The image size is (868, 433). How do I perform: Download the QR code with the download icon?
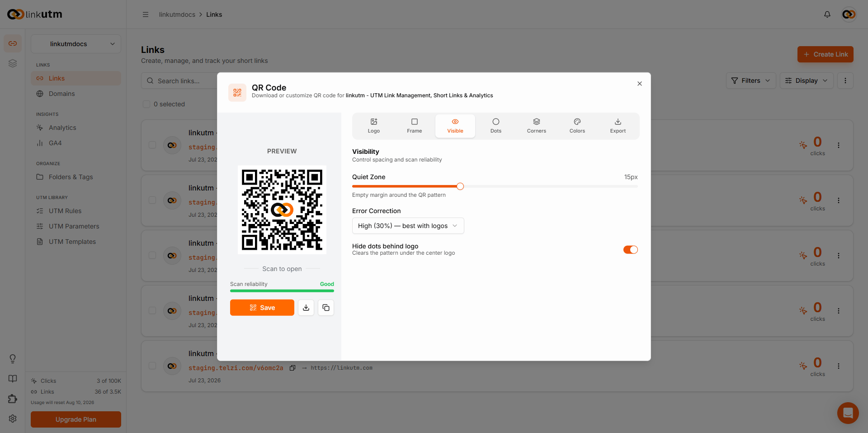pyautogui.click(x=306, y=308)
